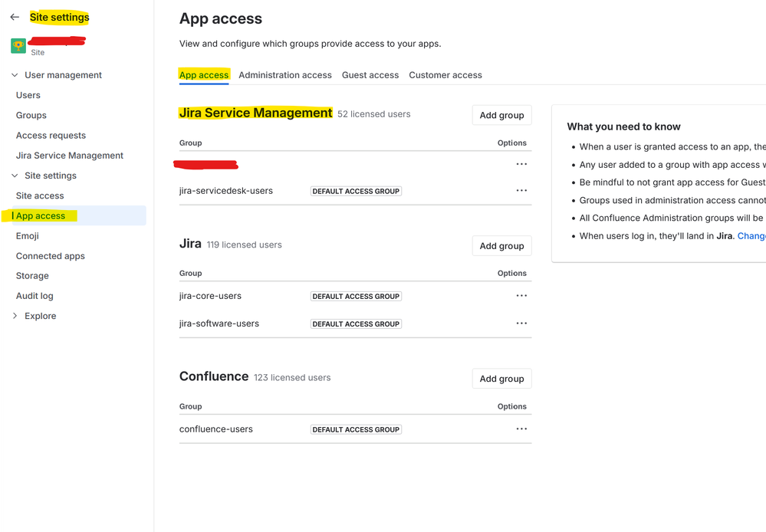Open Connected apps in sidebar
766x532 pixels.
51,256
